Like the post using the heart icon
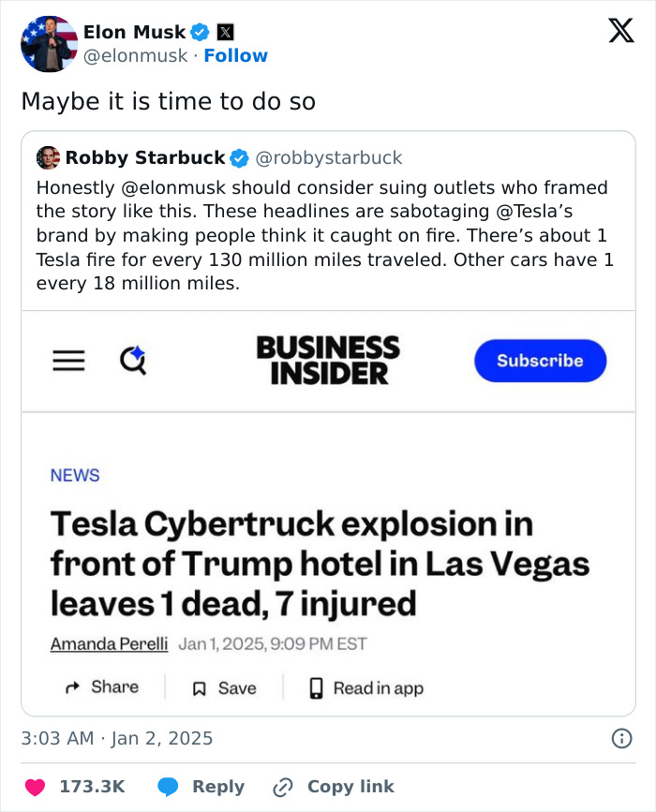 pos(37,786)
